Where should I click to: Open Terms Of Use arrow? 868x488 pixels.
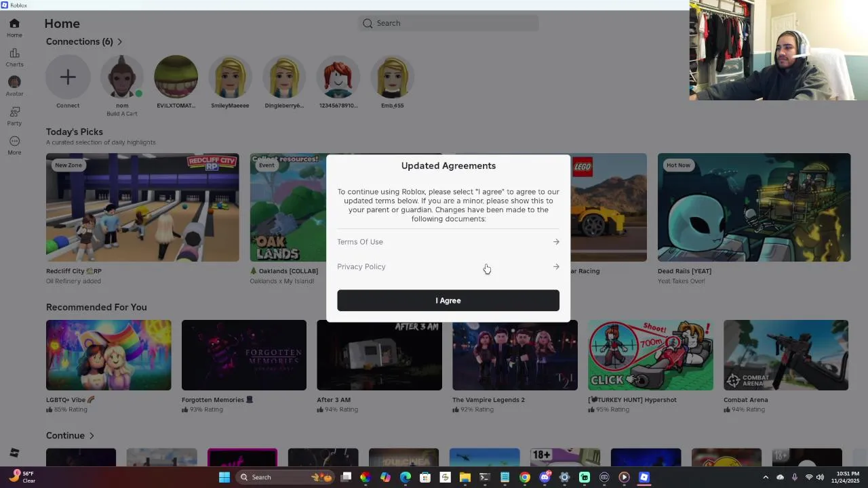(x=556, y=242)
